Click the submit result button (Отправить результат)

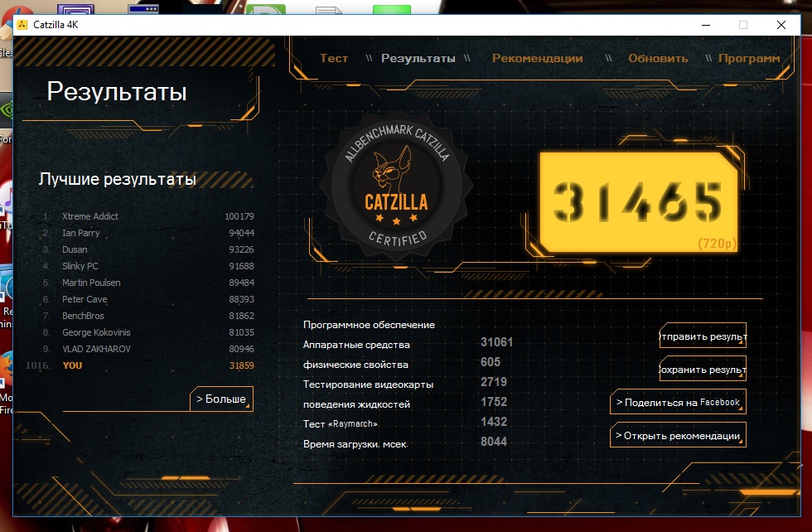[x=703, y=336]
